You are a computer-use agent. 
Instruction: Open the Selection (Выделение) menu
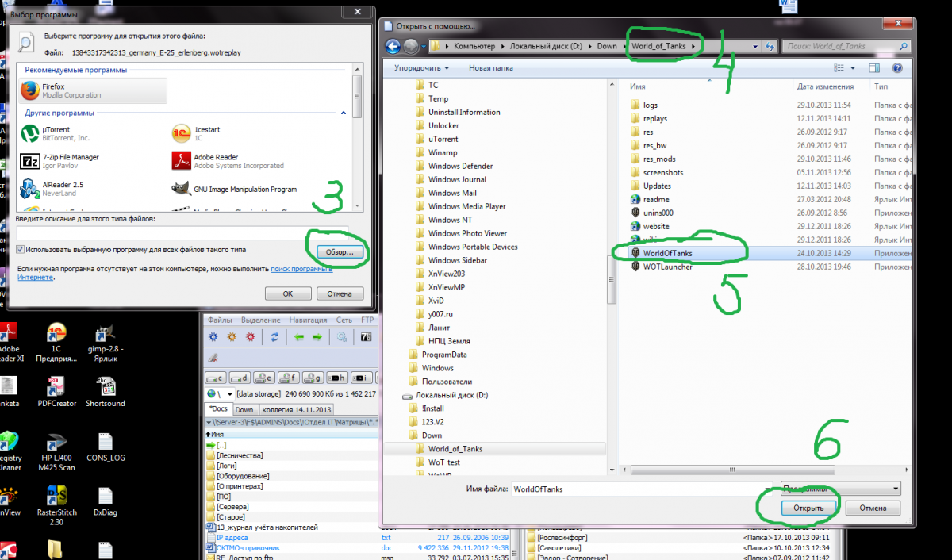click(260, 320)
